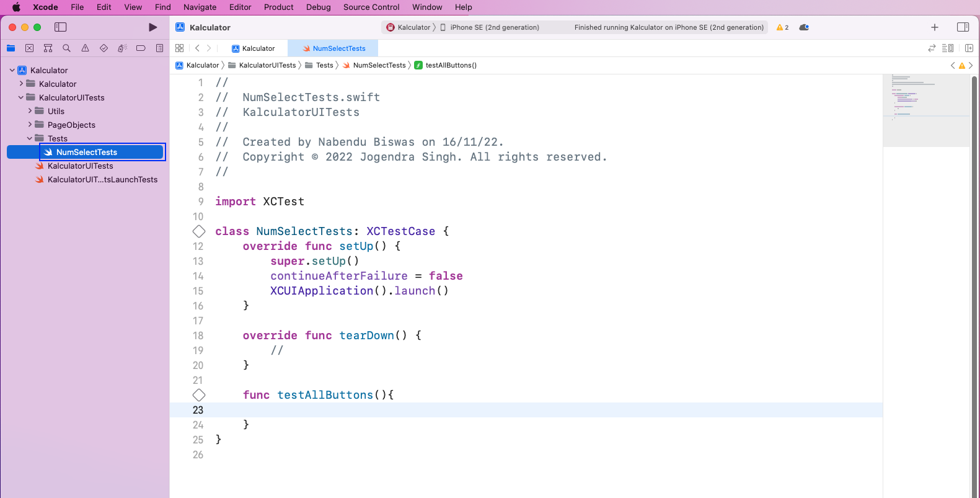Viewport: 980px width, 498px height.
Task: Jump to next issue arrow
Action: (971, 65)
